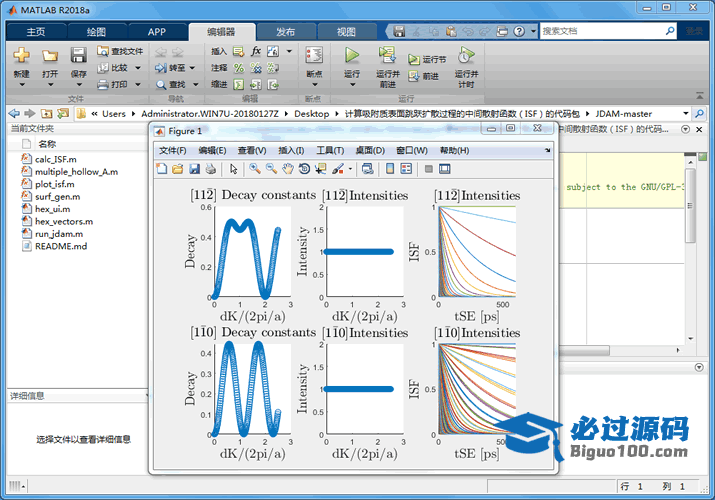This screenshot has height=500, width=715.
Task: Open the dropdown arrow under 保存
Action: tap(79, 84)
